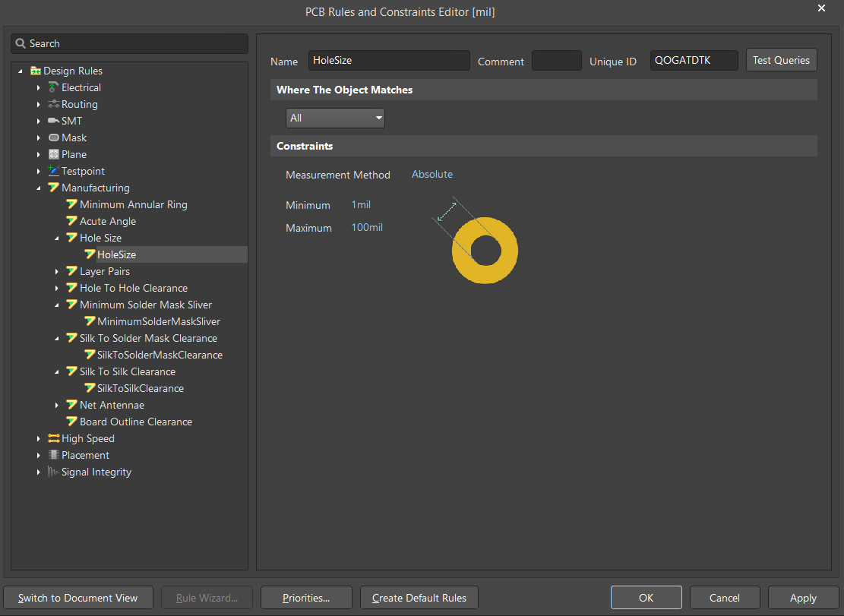Collapse the Design Rules root node

(21, 71)
